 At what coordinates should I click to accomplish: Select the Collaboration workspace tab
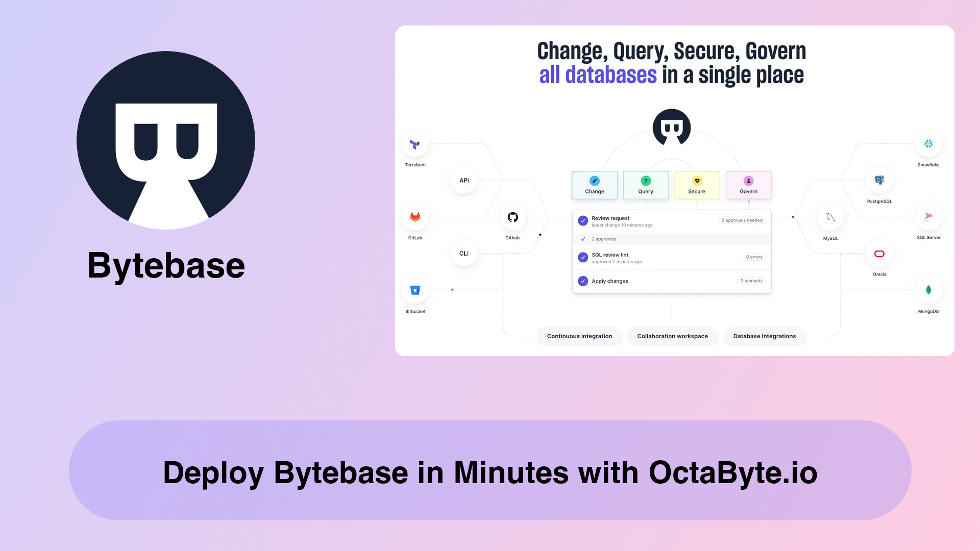[672, 336]
